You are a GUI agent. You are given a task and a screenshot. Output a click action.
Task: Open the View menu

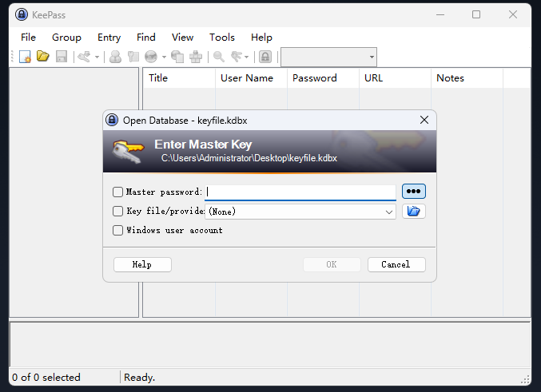[182, 38]
